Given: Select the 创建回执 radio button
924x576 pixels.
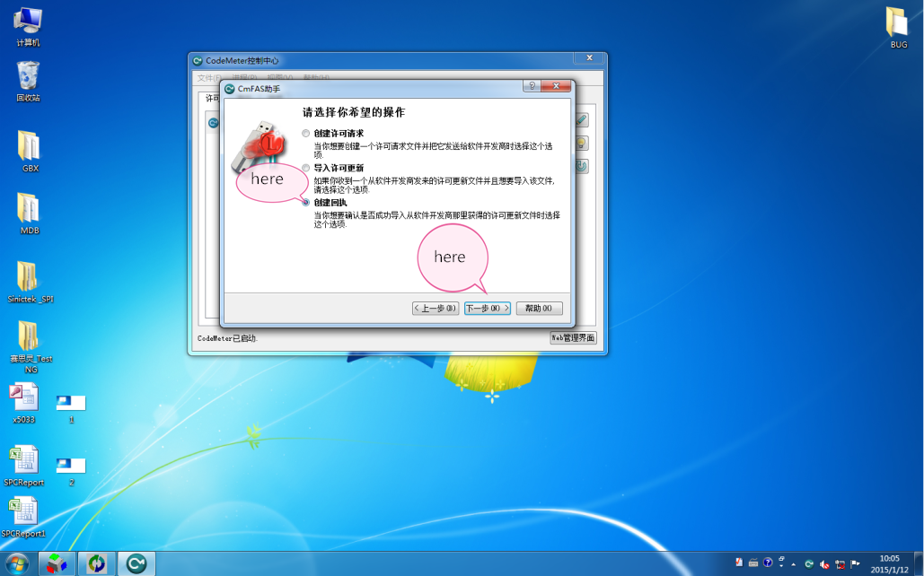Looking at the screenshot, I should point(305,203).
